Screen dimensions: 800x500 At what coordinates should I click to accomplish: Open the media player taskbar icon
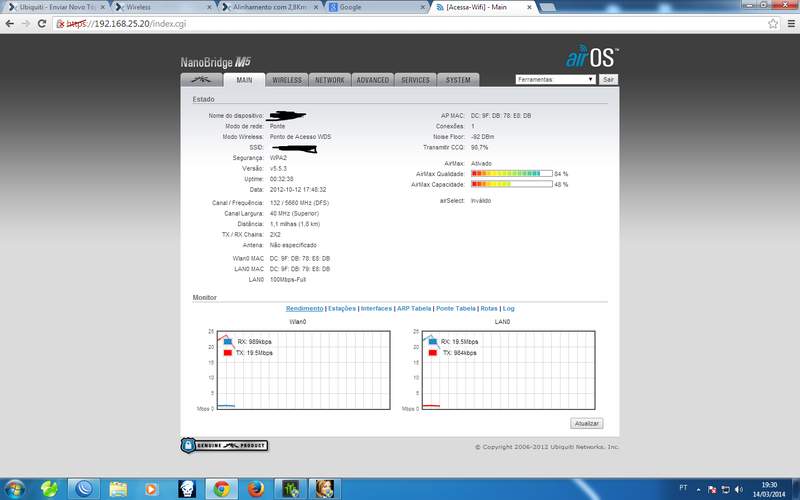151,489
